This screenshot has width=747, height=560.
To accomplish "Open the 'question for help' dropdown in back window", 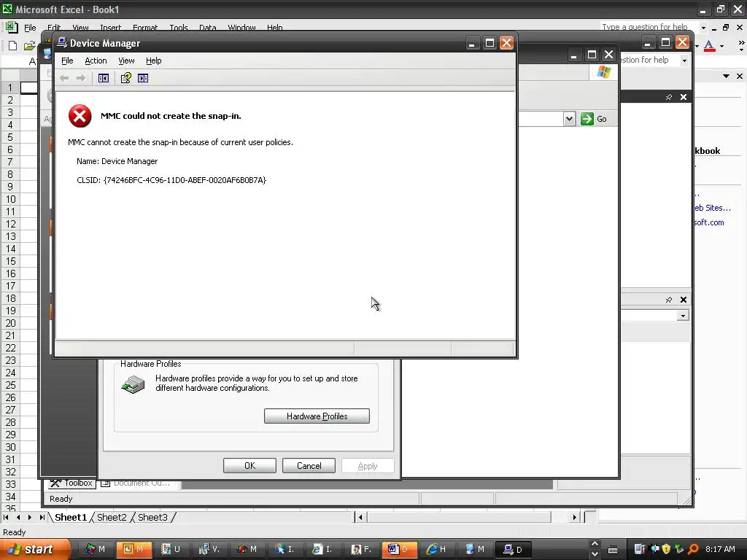I will (x=684, y=61).
